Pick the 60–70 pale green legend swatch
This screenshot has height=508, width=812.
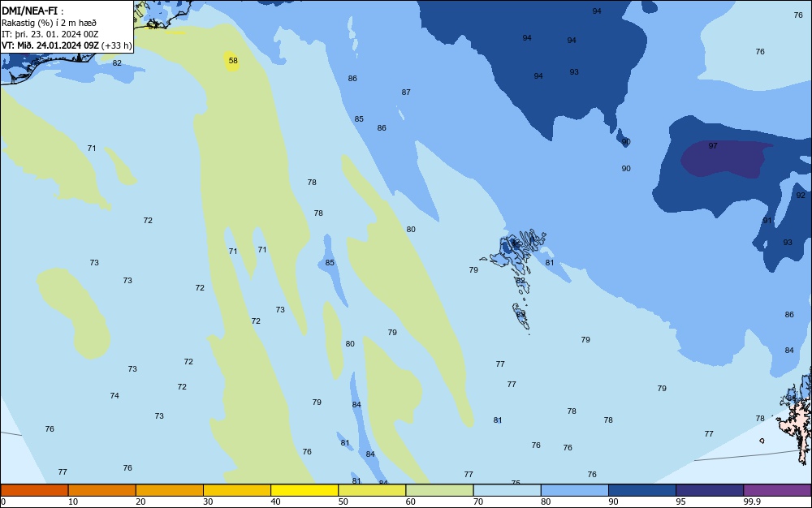439,490
